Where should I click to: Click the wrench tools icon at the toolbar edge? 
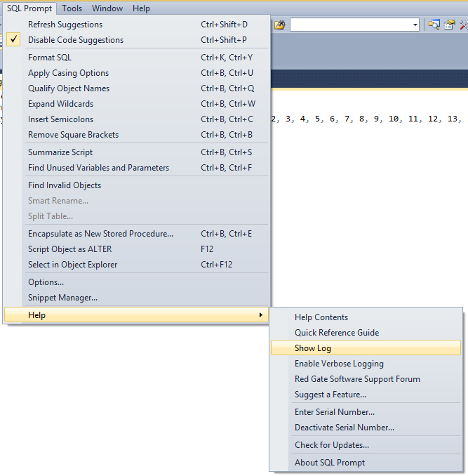[x=464, y=25]
